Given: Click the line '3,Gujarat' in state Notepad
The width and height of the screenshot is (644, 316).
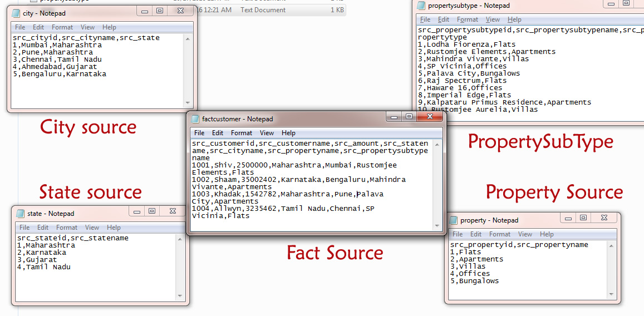Looking at the screenshot, I should [x=37, y=260].
